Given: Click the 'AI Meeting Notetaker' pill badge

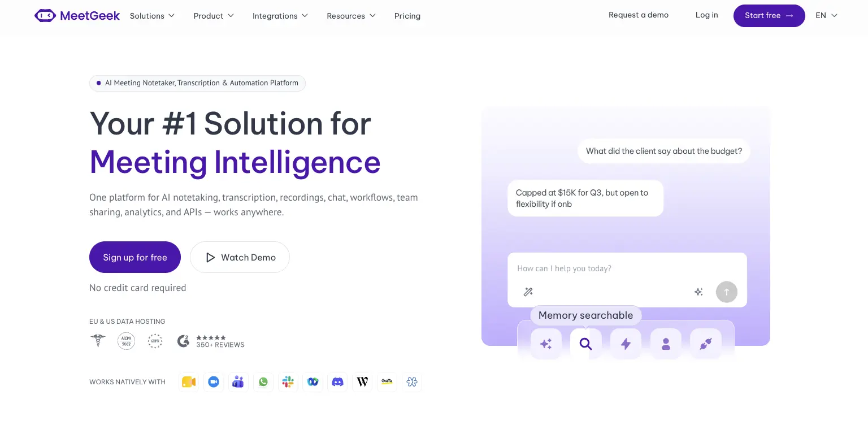Looking at the screenshot, I should click(x=197, y=83).
